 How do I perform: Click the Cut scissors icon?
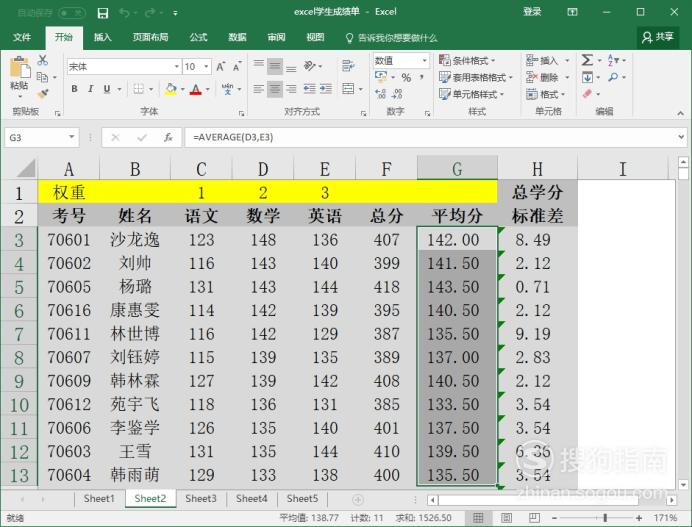(43, 60)
